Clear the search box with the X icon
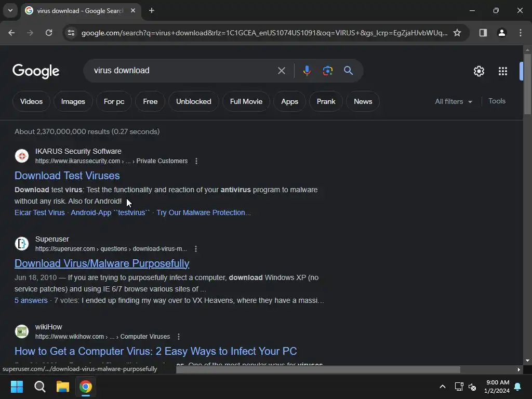The height and width of the screenshot is (399, 532). tap(281, 71)
